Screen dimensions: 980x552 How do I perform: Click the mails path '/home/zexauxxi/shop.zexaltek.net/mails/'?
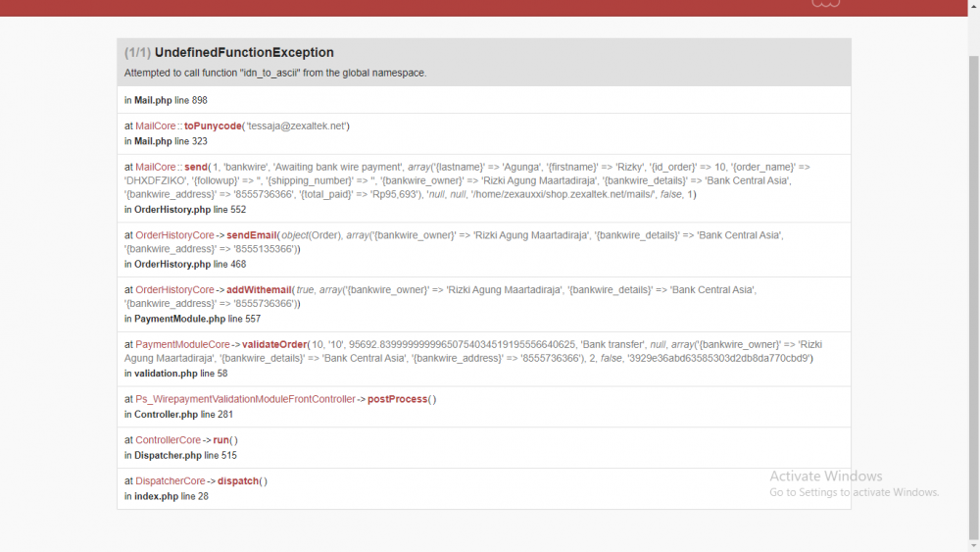tap(563, 194)
